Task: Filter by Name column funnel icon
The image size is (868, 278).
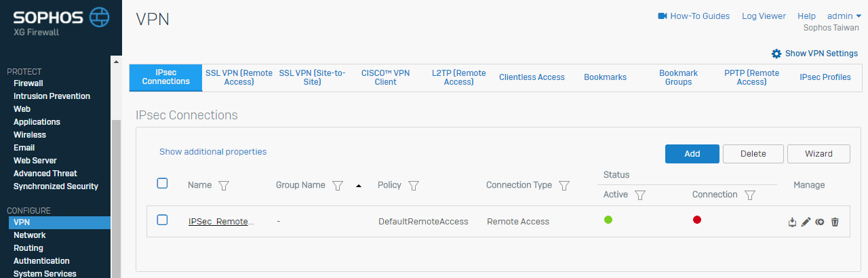Action: pos(224,186)
